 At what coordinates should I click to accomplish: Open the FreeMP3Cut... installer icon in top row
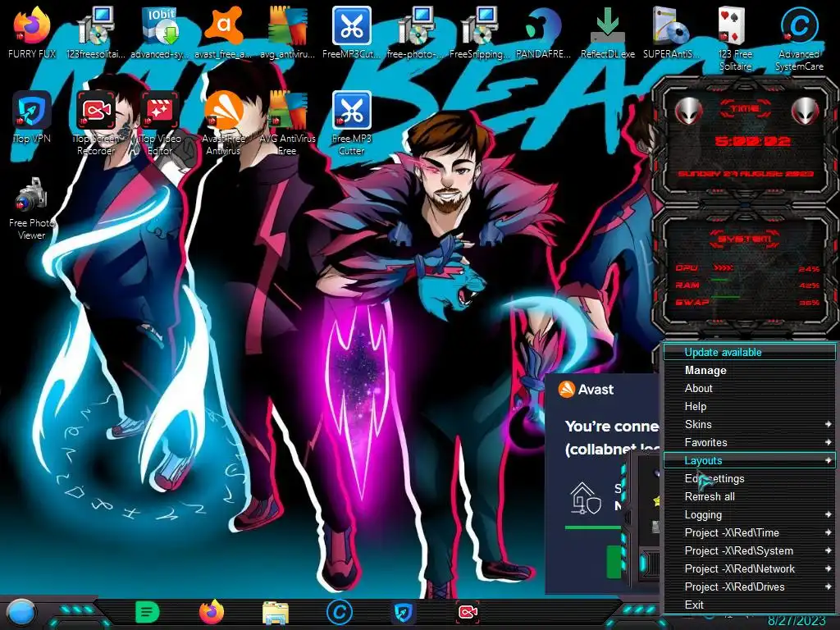pos(351,32)
